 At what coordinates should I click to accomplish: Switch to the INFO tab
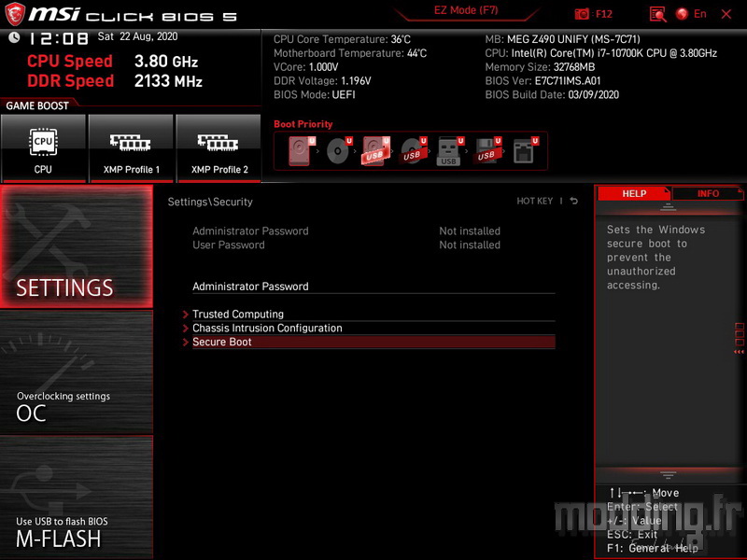pyautogui.click(x=708, y=193)
